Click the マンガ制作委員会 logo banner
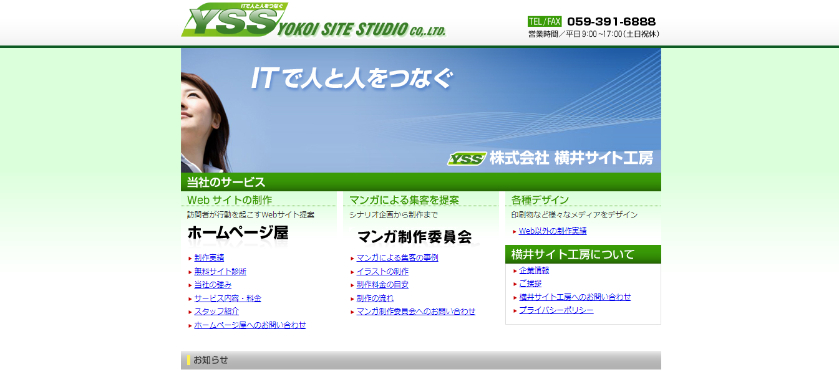Screen dimensions: 839x372 tap(414, 237)
